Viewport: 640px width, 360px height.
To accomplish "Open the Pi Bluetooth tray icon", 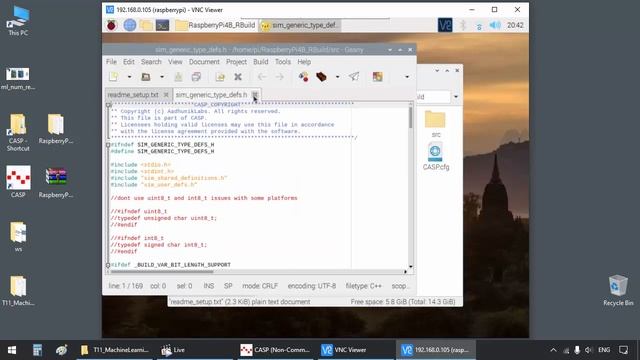I will point(463,25).
